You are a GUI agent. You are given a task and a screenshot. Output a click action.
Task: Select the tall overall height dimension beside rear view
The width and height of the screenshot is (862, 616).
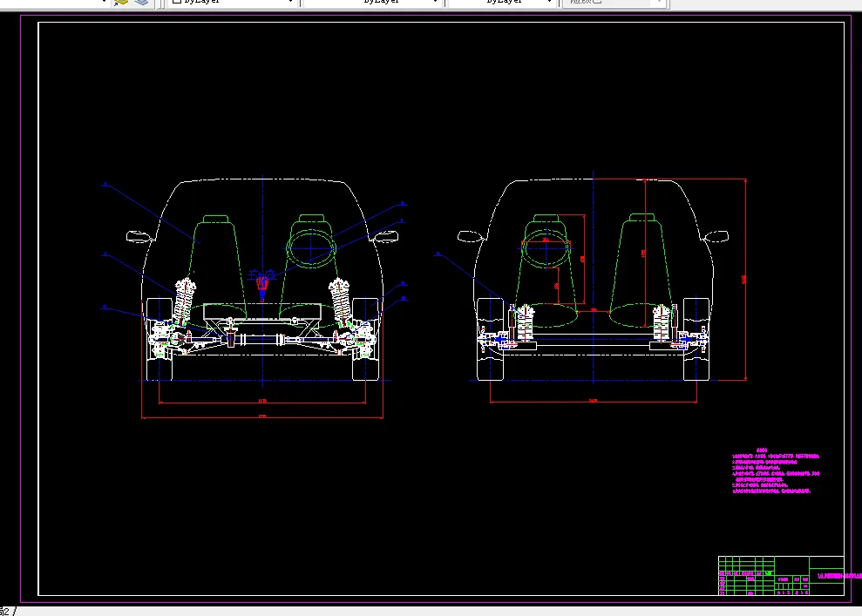[745, 279]
